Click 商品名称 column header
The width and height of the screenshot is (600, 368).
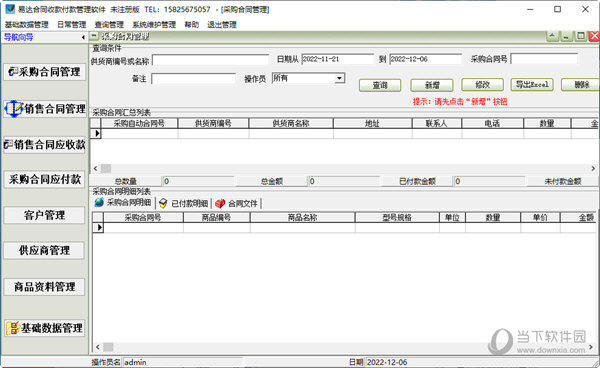tap(302, 217)
